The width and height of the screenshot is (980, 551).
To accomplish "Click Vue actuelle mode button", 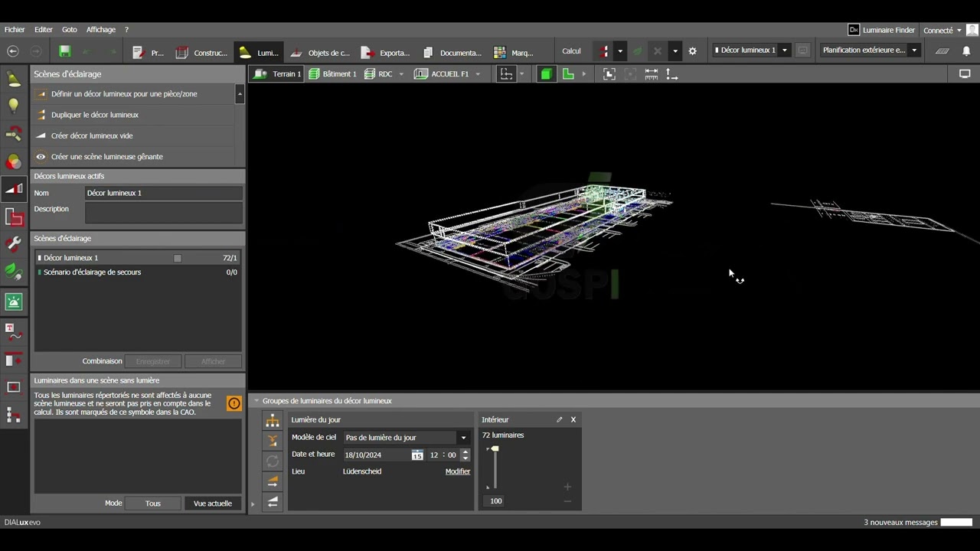I will [x=213, y=504].
